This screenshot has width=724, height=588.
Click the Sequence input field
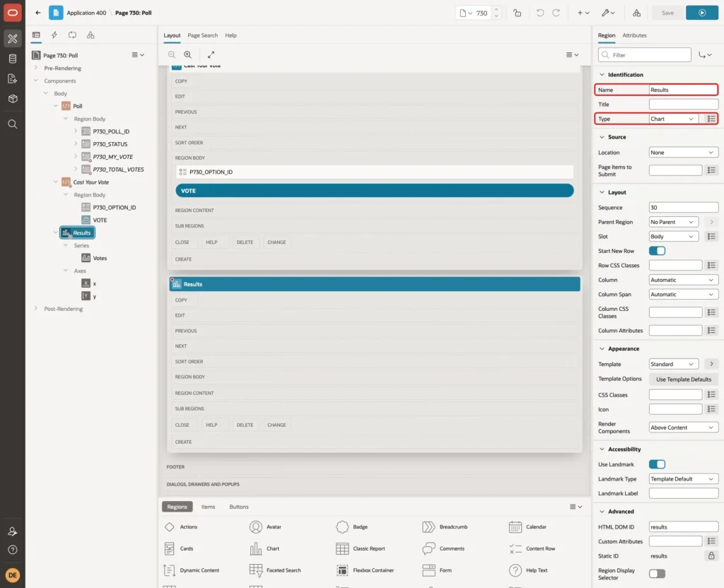click(684, 208)
